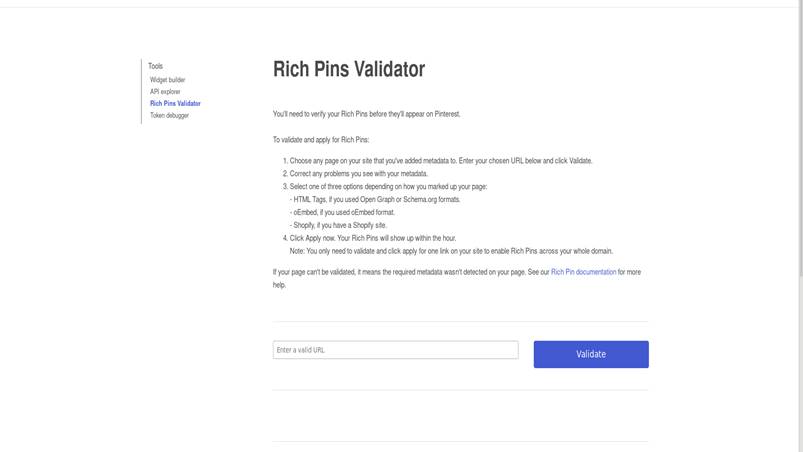Click step 4 about Apply now
The height and width of the screenshot is (452, 803).
point(372,239)
